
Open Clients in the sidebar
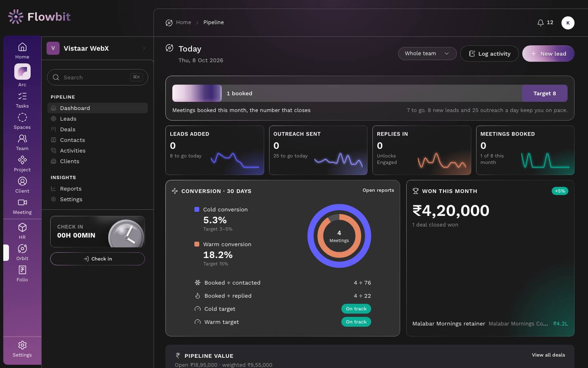[x=98, y=161]
